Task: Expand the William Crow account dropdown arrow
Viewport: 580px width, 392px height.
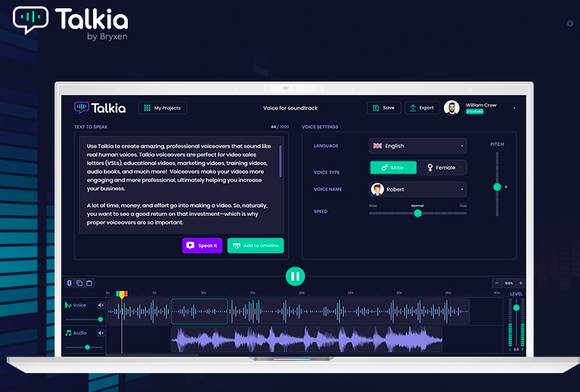Action: coord(514,108)
